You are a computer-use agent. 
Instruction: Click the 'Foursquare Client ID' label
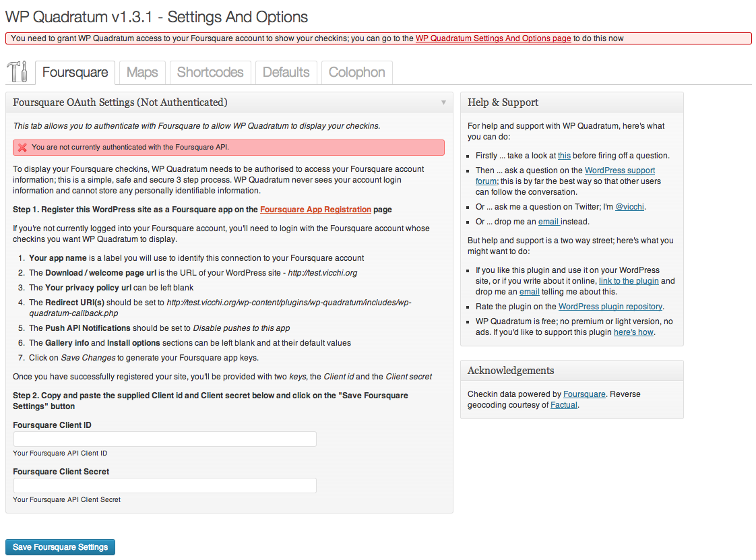[52, 425]
